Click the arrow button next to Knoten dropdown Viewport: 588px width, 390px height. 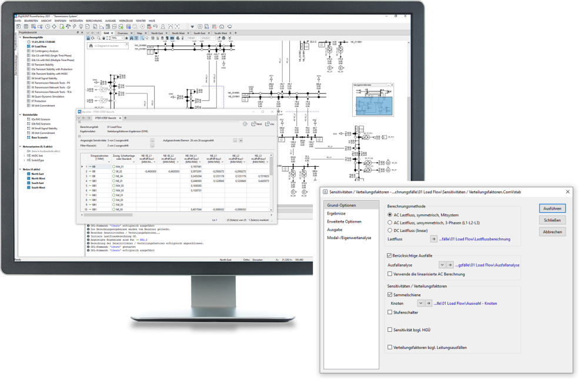click(429, 303)
